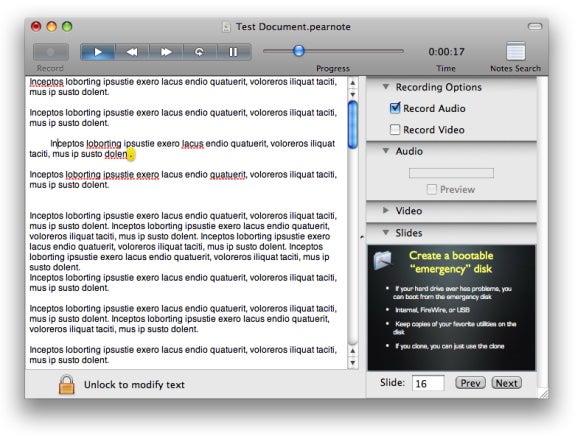This screenshot has width=586, height=436.
Task: Disable the Record Audio checkbox
Action: [x=395, y=108]
